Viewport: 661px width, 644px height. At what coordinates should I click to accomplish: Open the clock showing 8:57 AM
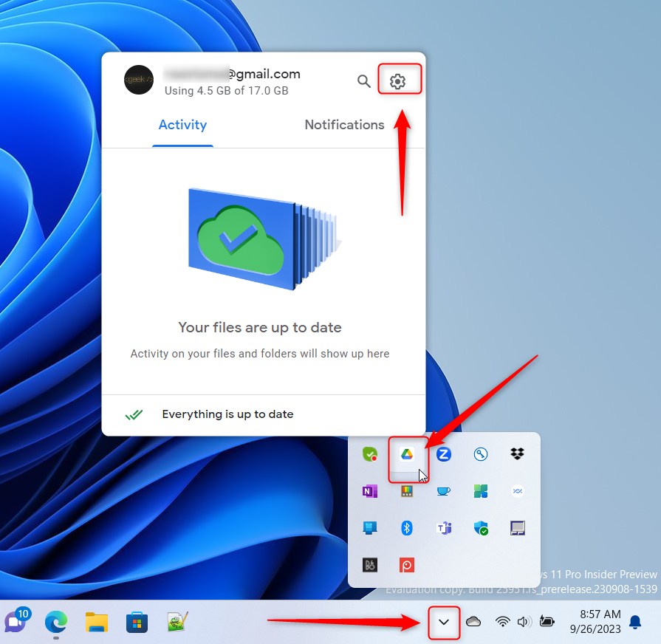click(x=595, y=622)
